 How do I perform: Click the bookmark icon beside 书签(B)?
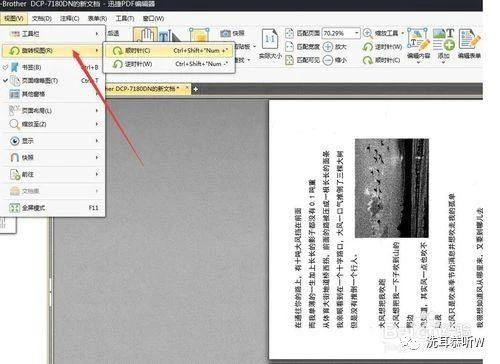point(14,67)
